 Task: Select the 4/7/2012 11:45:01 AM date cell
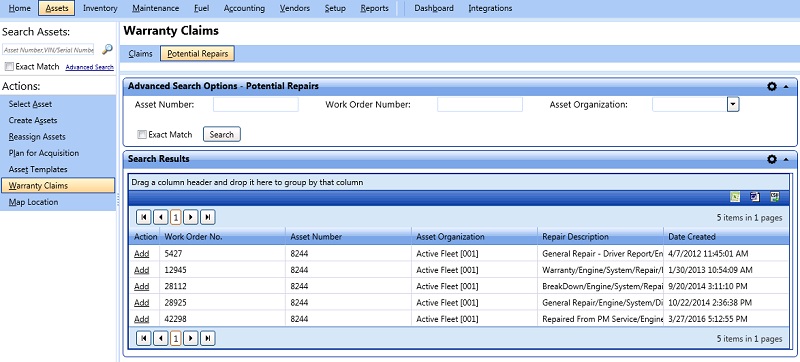click(x=726, y=253)
